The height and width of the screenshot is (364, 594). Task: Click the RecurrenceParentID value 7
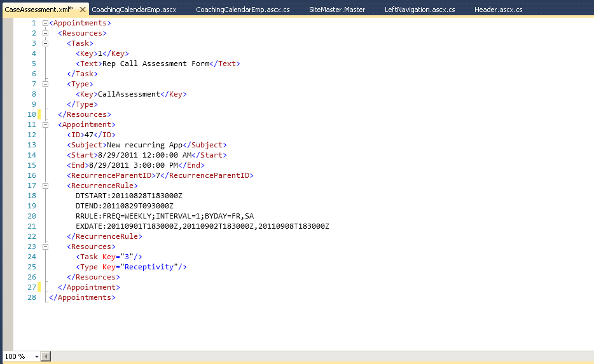(158, 175)
